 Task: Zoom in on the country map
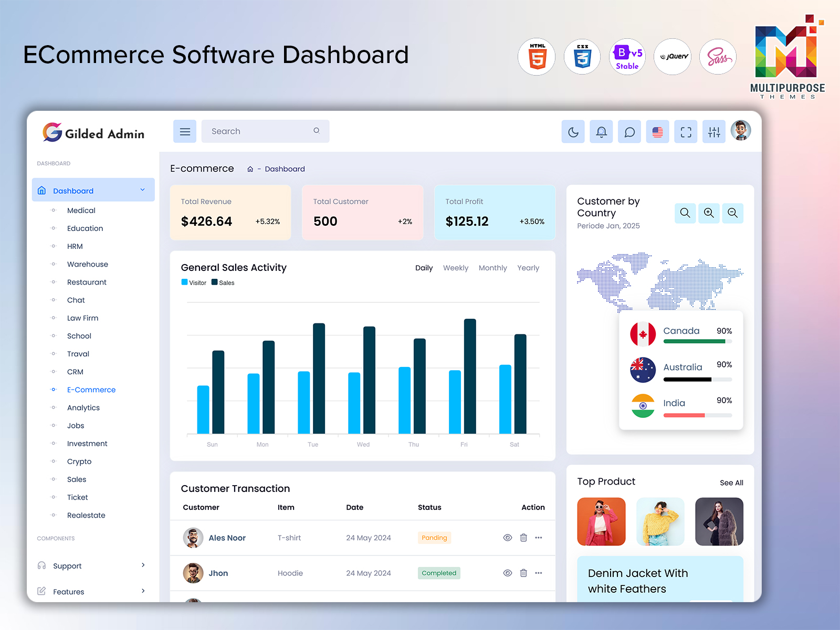(x=709, y=213)
